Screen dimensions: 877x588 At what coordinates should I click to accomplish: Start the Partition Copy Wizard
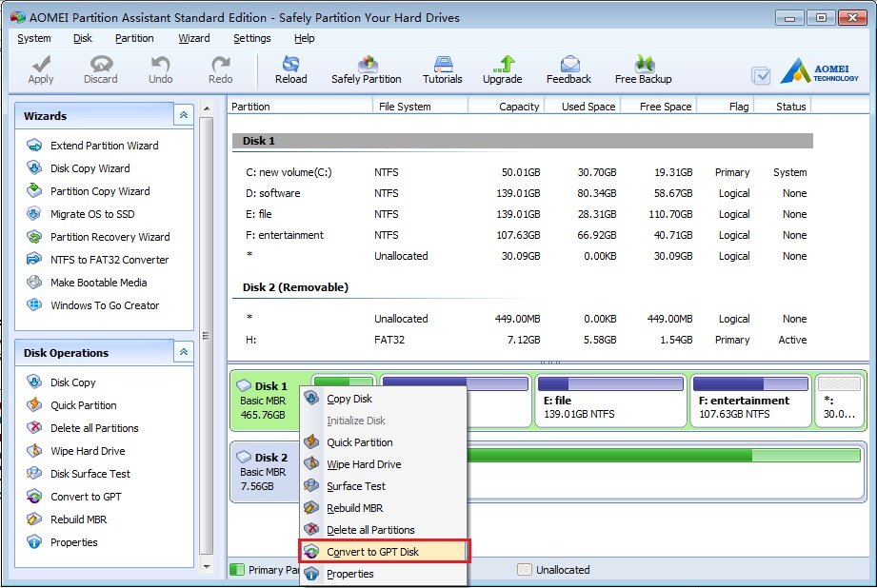(100, 191)
